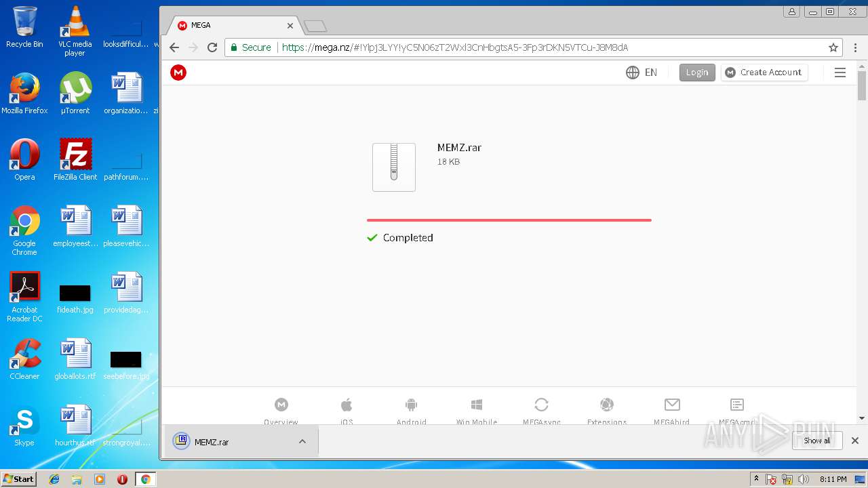Click the MEMZ.rar archive file icon
Viewport: 868px width, 488px height.
[x=394, y=167]
